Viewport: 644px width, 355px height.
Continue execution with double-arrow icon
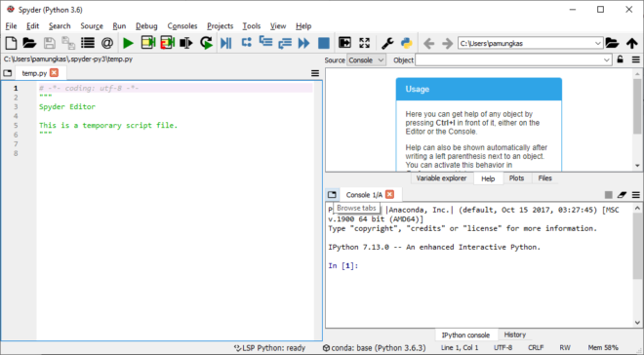303,43
